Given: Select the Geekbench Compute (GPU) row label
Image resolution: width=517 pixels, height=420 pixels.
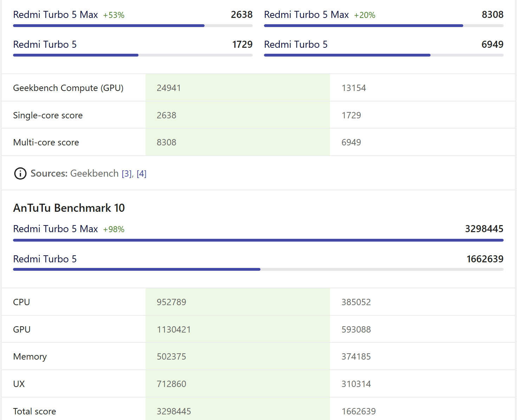Looking at the screenshot, I should (68, 88).
